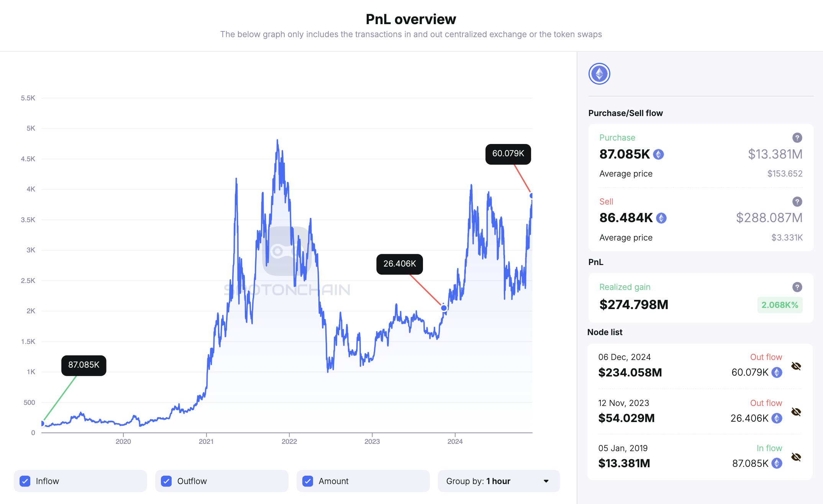Image resolution: width=823 pixels, height=504 pixels.
Task: Click the ETH icon beside 86.484K sell
Action: 661,218
